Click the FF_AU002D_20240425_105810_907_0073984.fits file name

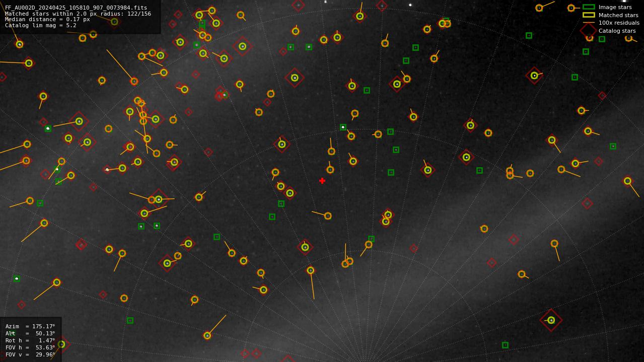pyautogui.click(x=76, y=8)
